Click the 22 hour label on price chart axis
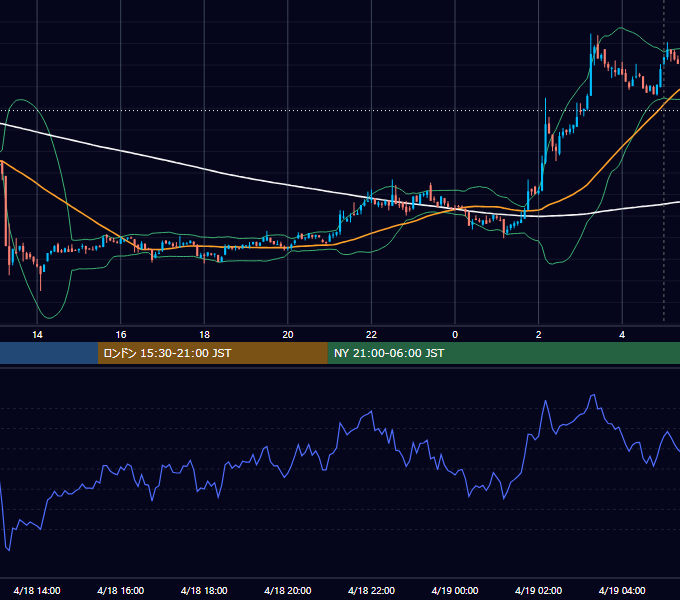Viewport: 680px width, 600px height. [x=371, y=335]
